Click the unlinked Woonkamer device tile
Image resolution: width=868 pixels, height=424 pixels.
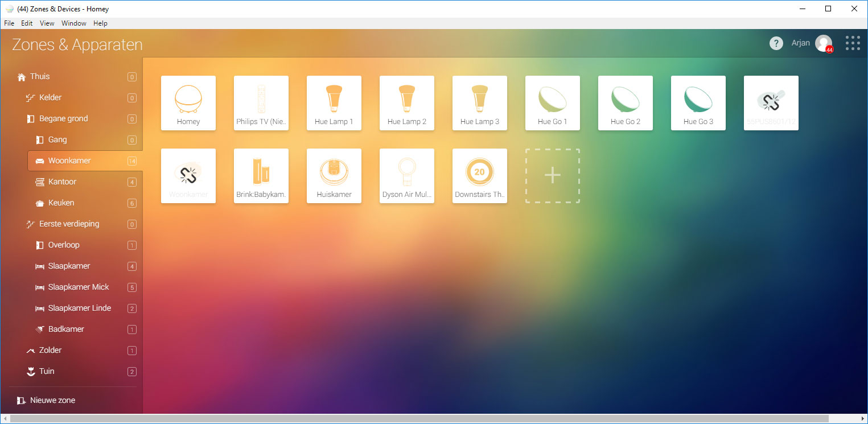pyautogui.click(x=188, y=176)
